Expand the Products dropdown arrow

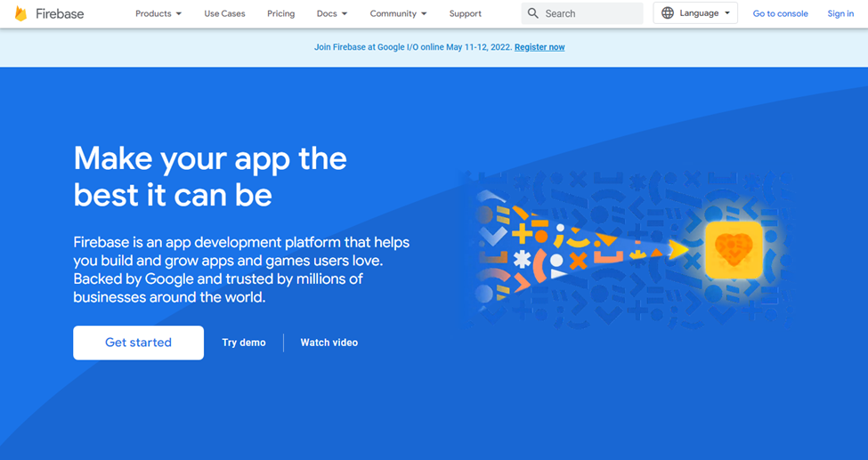pos(178,14)
